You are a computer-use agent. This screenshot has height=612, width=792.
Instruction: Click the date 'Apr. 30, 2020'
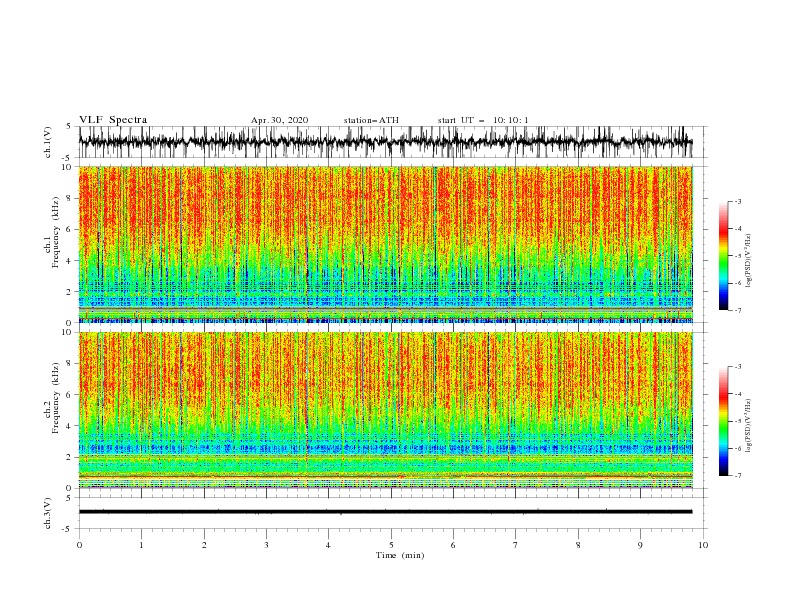tap(279, 120)
